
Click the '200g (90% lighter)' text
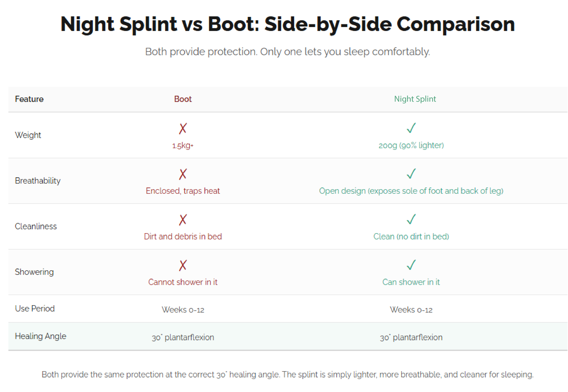411,145
